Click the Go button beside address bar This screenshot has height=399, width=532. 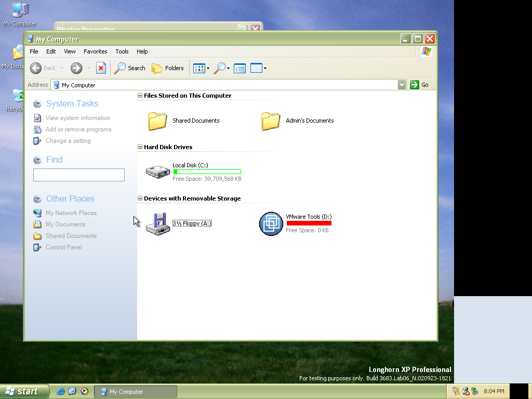coord(420,85)
